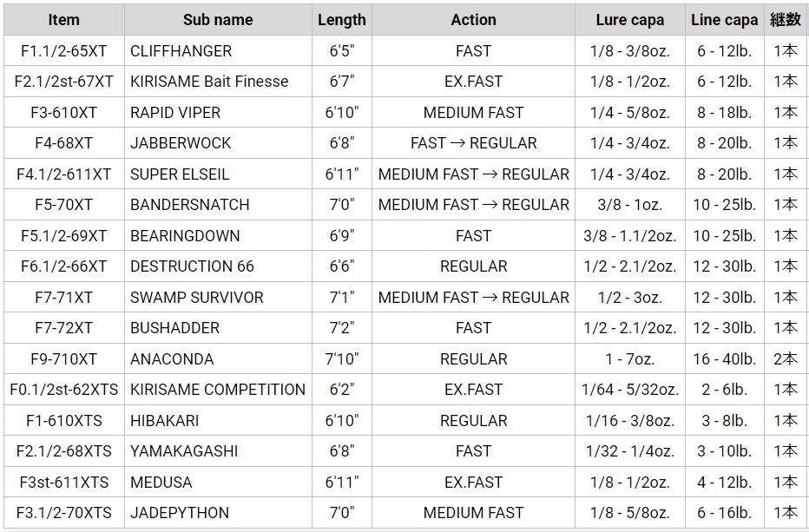Click the F4.1/2-611XT item cell
This screenshot has height=532, width=809.
click(x=64, y=174)
